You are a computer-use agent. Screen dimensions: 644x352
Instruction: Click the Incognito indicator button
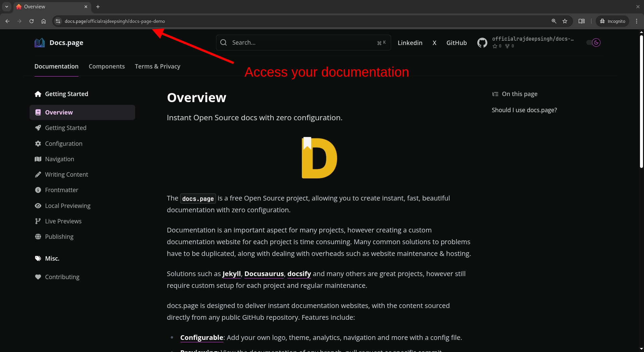612,21
